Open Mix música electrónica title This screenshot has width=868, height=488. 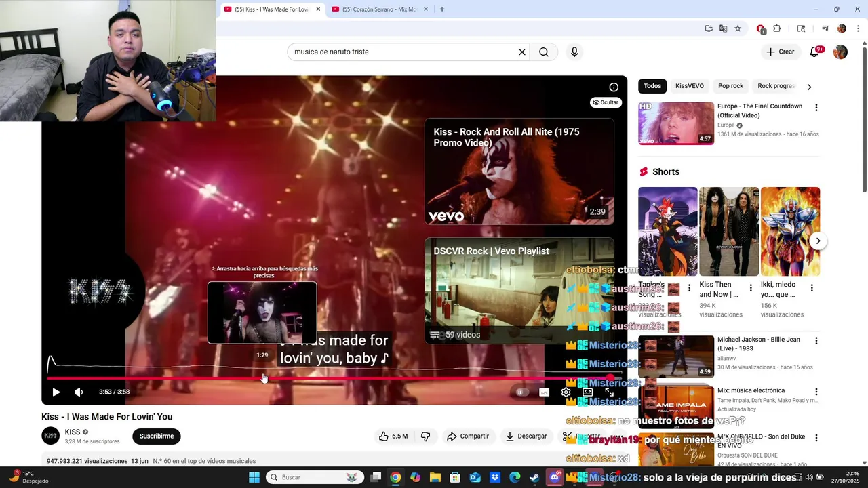[x=751, y=390]
